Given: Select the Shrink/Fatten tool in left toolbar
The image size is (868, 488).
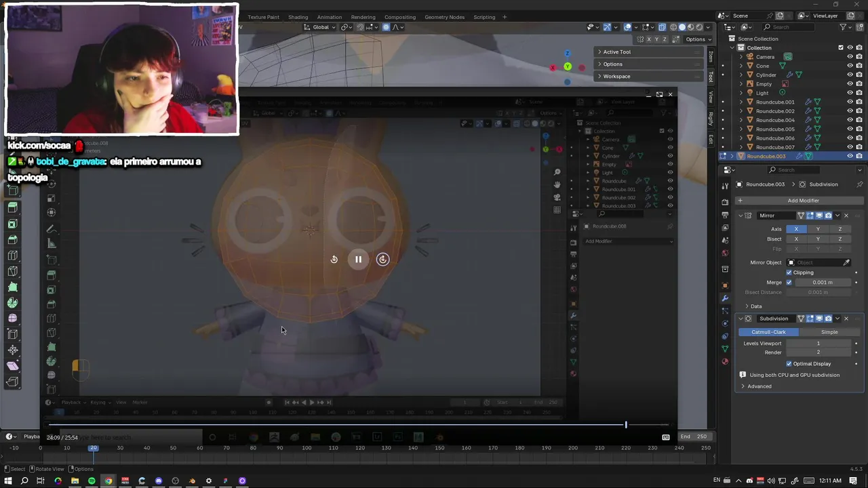Looking at the screenshot, I should point(12,350).
